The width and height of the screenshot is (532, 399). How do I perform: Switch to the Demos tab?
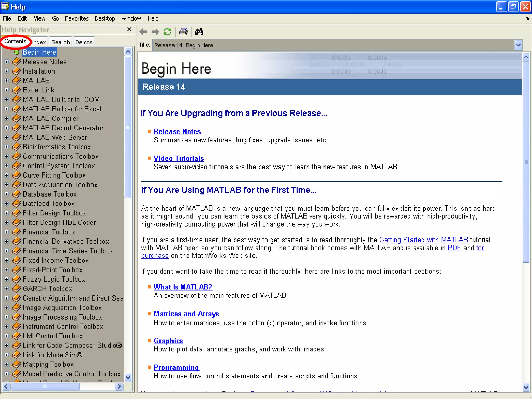pos(84,42)
